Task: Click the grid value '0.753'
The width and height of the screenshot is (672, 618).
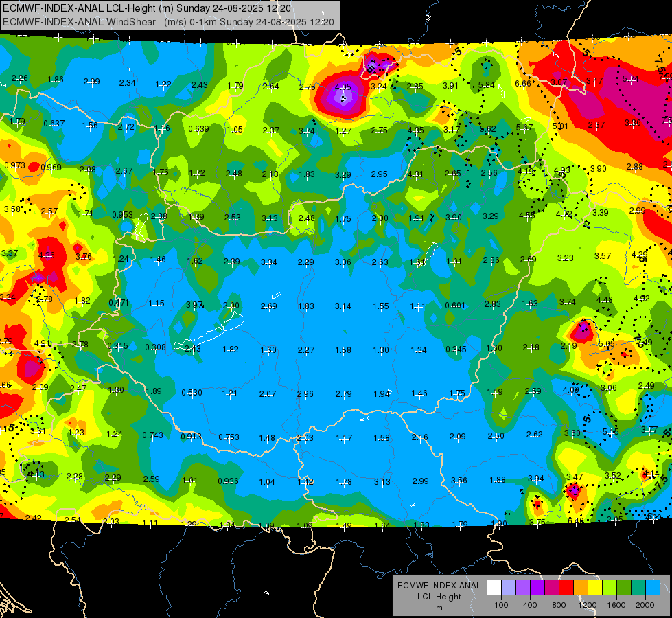Action: point(229,437)
